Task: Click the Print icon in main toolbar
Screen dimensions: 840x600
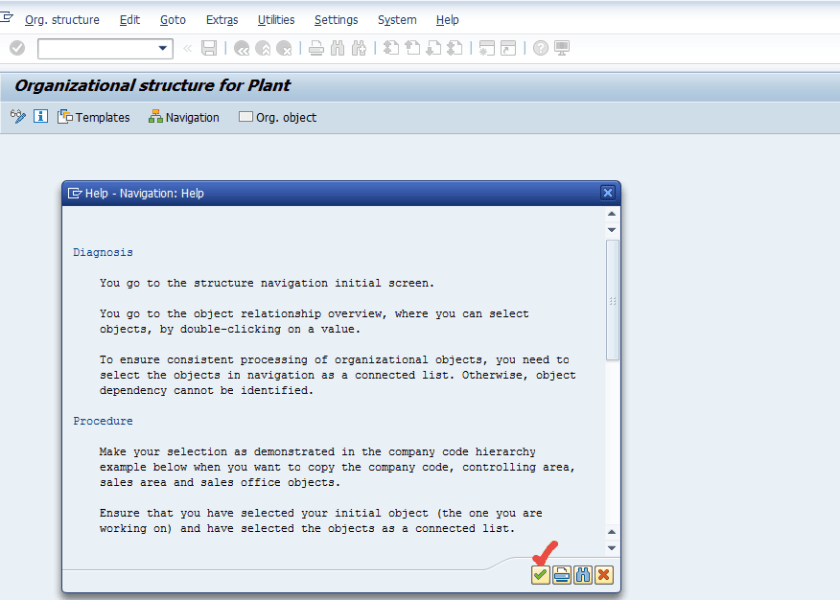Action: [x=316, y=48]
